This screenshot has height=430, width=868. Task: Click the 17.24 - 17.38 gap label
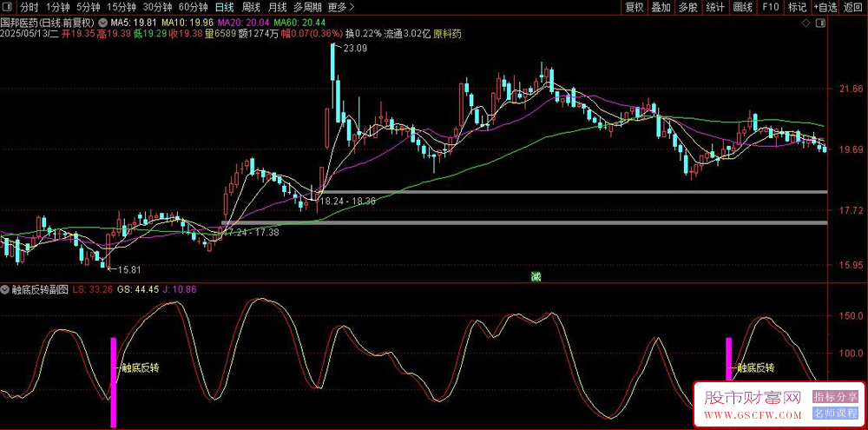tap(250, 234)
